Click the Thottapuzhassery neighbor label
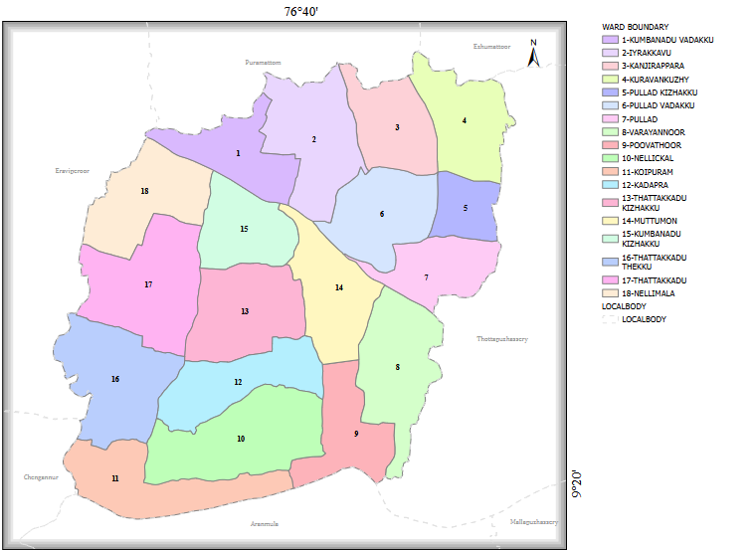The image size is (756, 550). pos(502,339)
